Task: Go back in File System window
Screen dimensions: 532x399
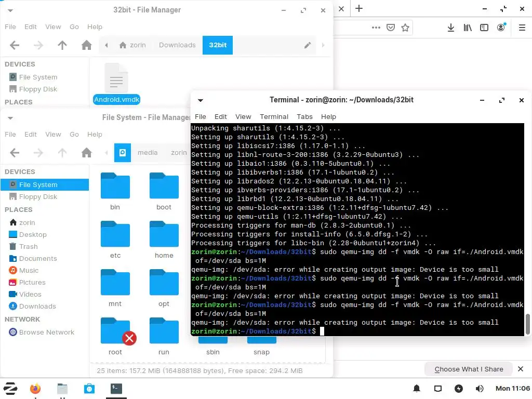Action: click(x=14, y=153)
